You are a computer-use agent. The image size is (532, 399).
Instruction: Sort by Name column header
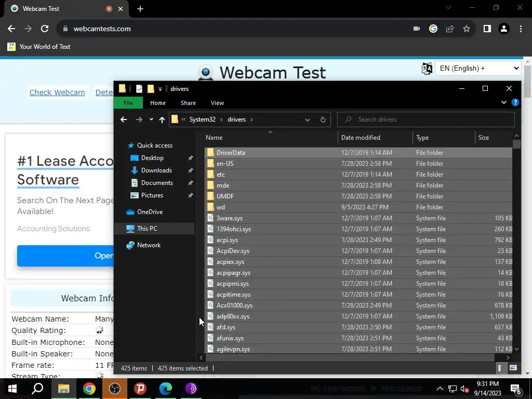pyautogui.click(x=270, y=137)
